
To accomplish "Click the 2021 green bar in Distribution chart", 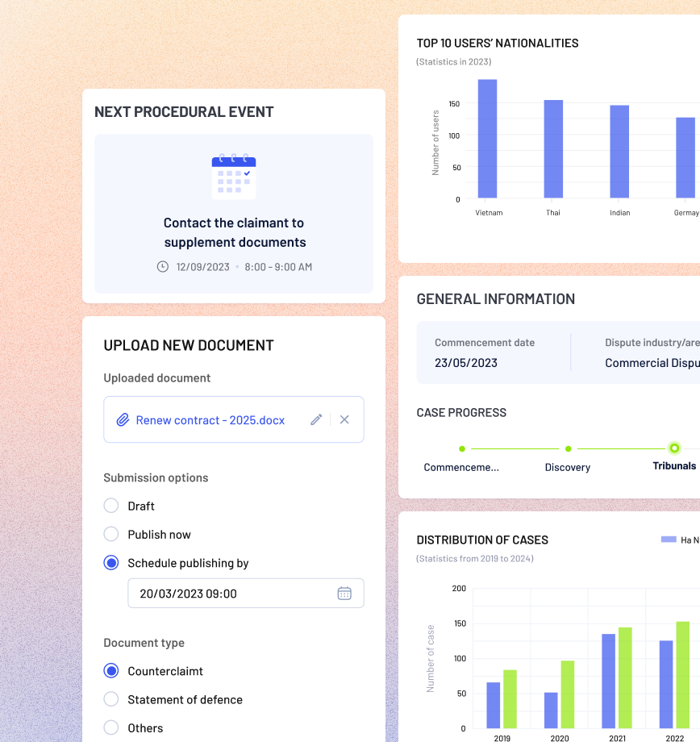I will 625,677.
